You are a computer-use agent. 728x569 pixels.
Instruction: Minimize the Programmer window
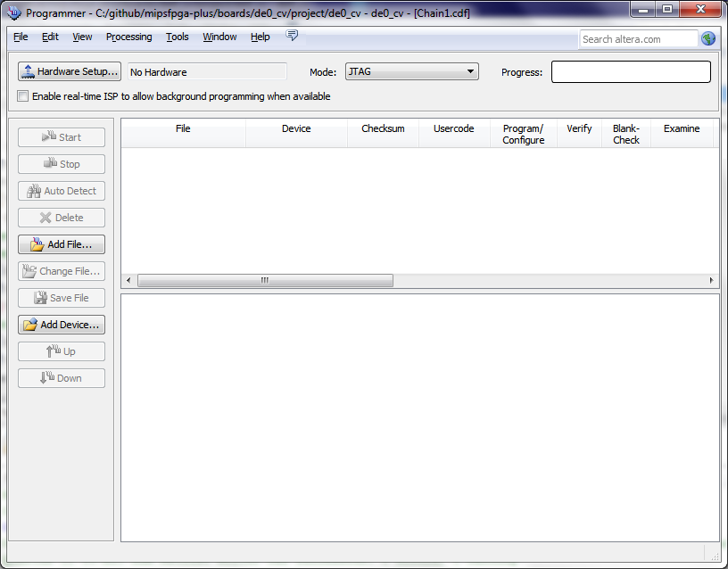click(643, 9)
